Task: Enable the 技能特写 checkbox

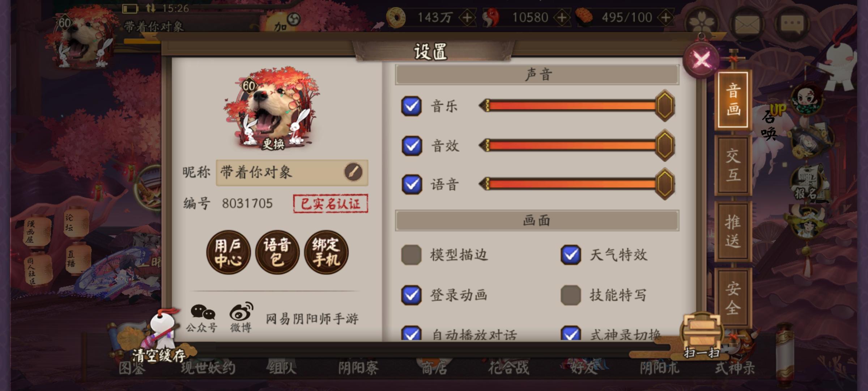Action: tap(571, 295)
